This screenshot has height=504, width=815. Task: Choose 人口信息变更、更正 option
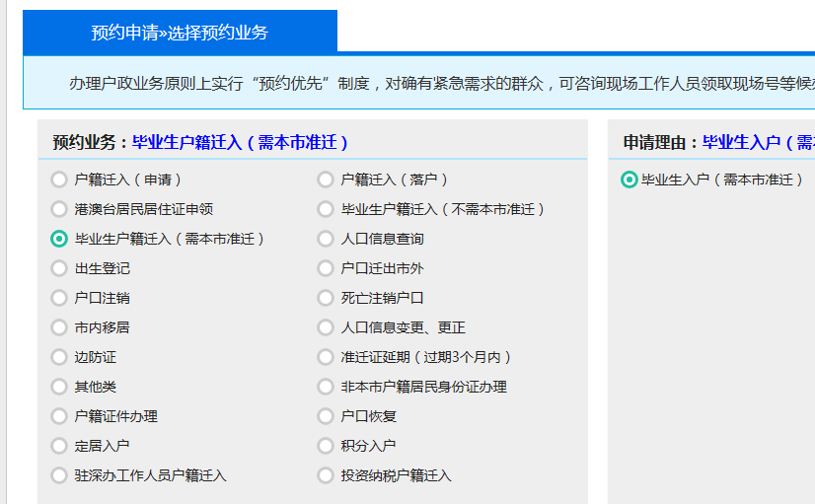click(x=326, y=327)
